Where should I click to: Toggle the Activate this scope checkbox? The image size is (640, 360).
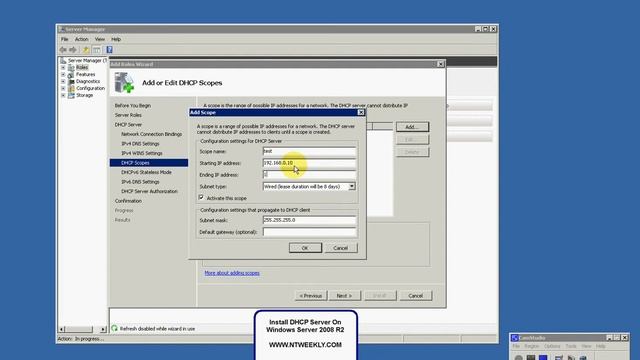click(201, 198)
